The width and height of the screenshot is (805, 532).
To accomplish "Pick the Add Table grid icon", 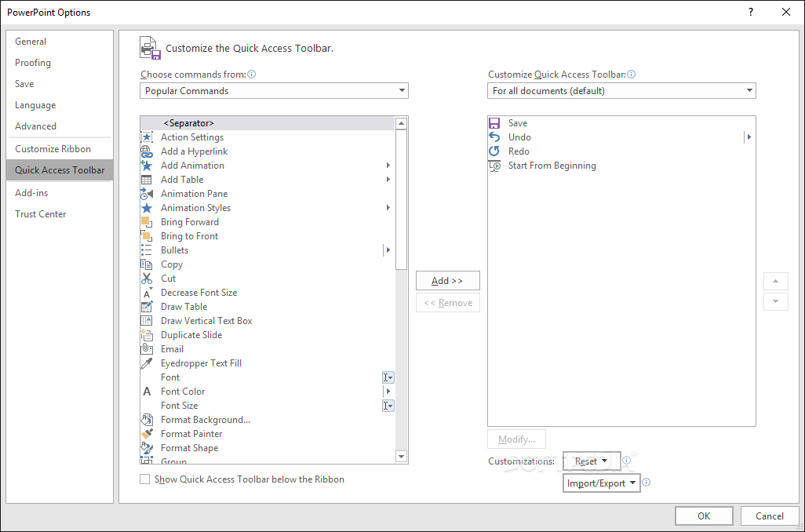I will click(x=147, y=180).
